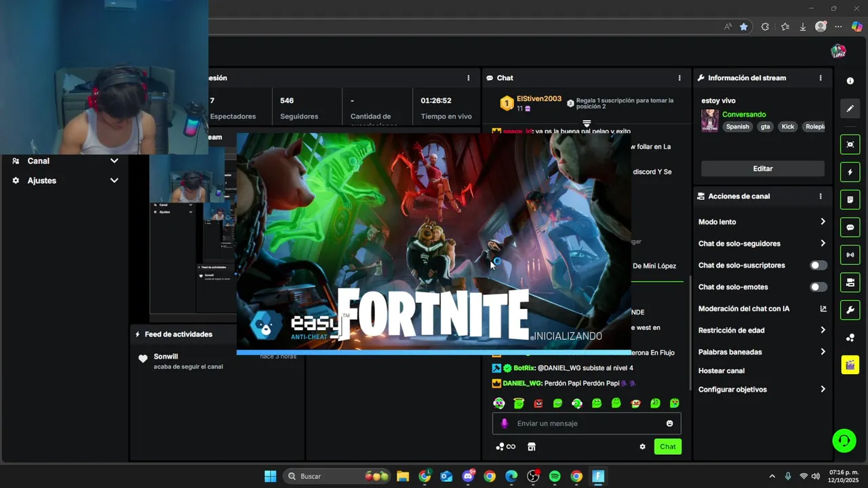The height and width of the screenshot is (488, 868).
Task: Click the green Chat send button
Action: coord(668,447)
